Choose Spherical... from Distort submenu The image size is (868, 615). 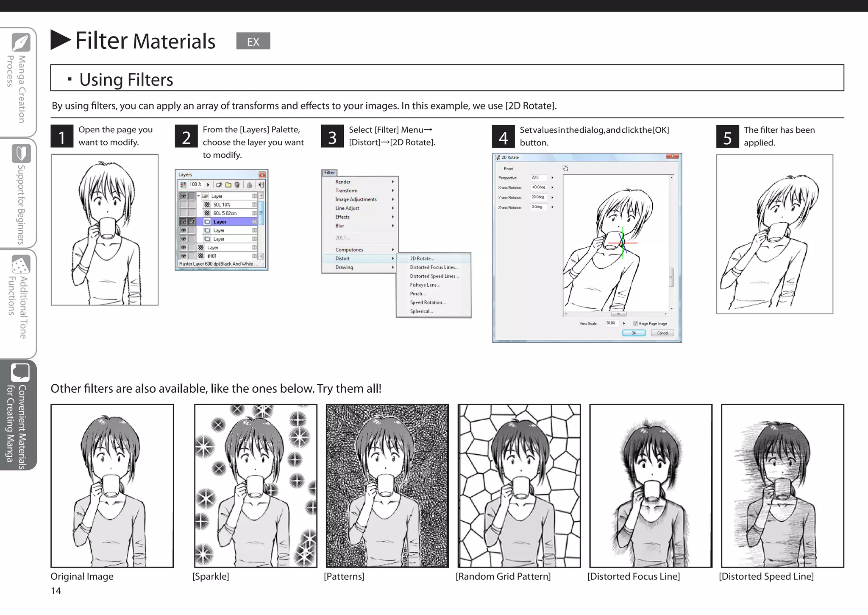434,311
